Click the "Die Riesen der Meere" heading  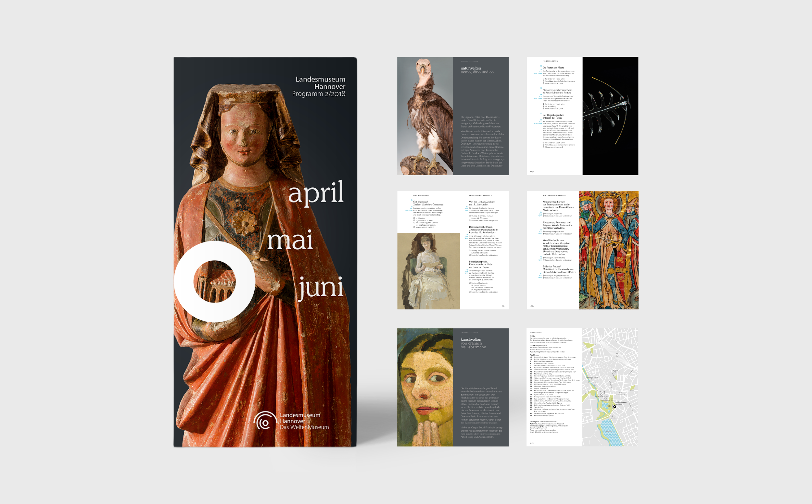tap(553, 68)
